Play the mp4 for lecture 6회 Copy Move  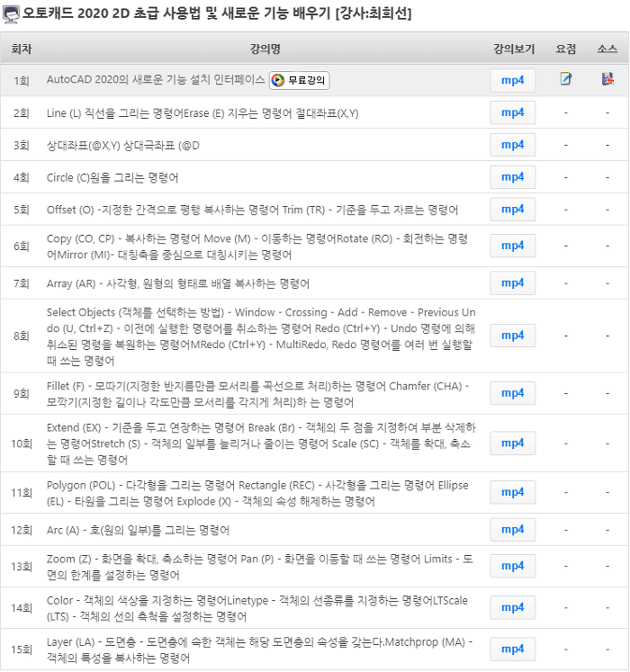point(512,246)
